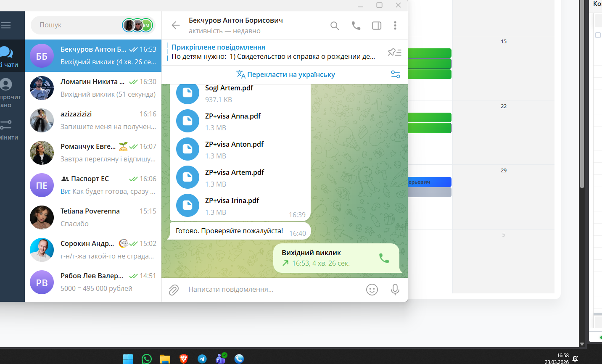Open the azizazizizi chat
Viewport: 602px width, 364px height.
[93, 121]
